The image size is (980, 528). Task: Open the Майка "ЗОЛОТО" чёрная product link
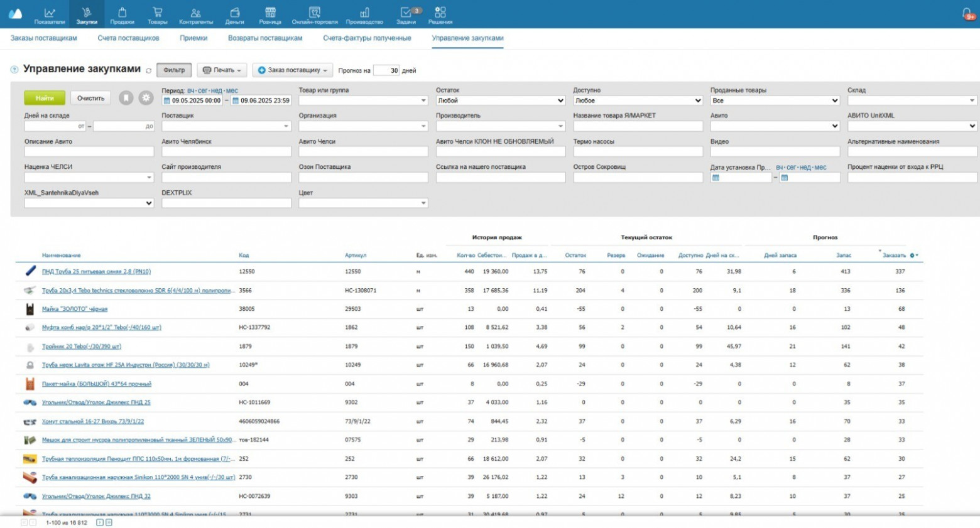tap(75, 309)
